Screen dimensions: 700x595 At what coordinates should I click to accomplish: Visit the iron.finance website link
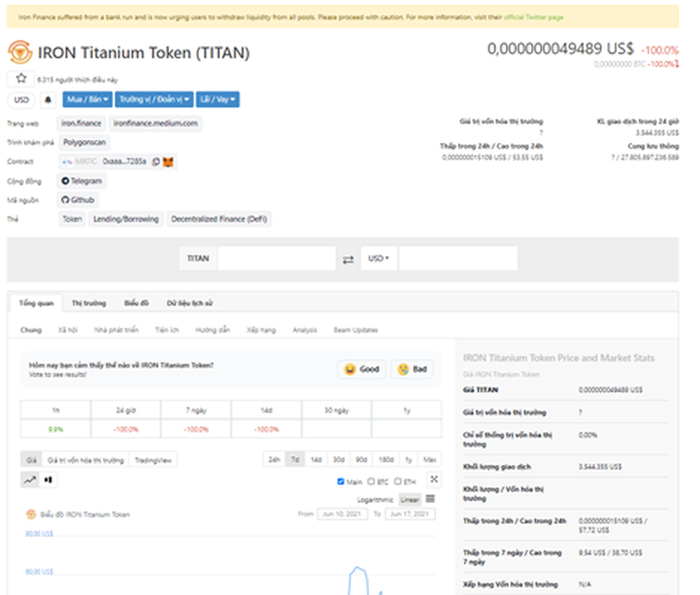point(82,123)
